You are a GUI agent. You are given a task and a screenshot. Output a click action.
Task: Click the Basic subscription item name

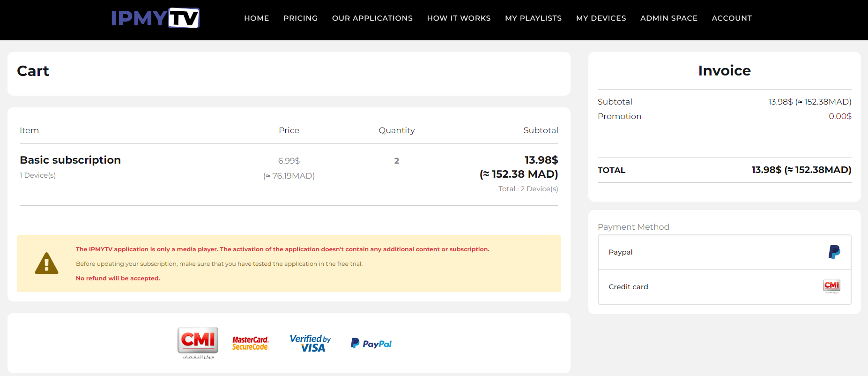click(x=70, y=160)
